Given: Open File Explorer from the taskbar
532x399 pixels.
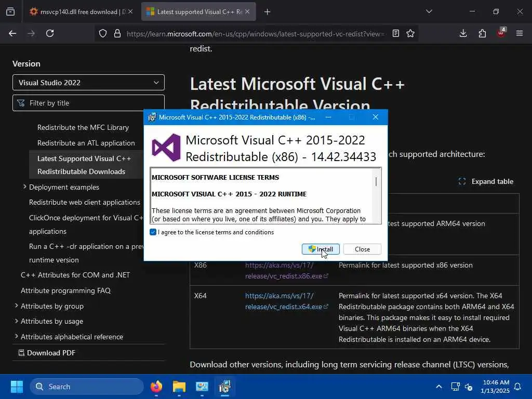Looking at the screenshot, I should [x=179, y=387].
